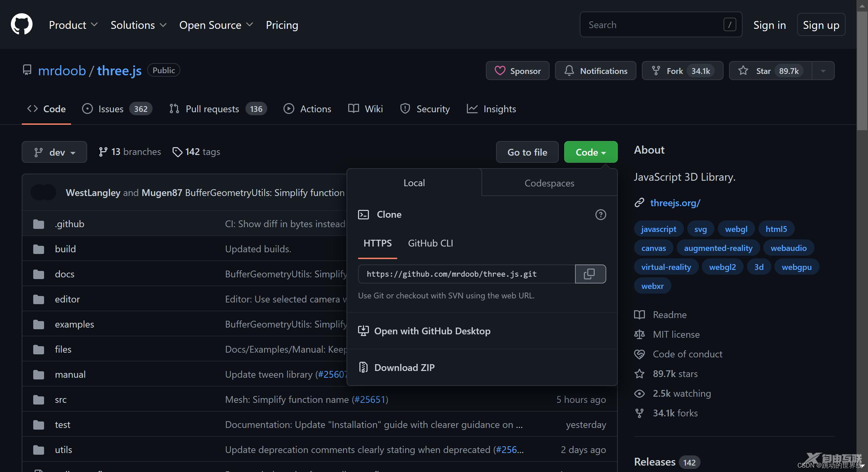Click the slash shortcut icon in Search
The image size is (868, 472).
(x=730, y=24)
